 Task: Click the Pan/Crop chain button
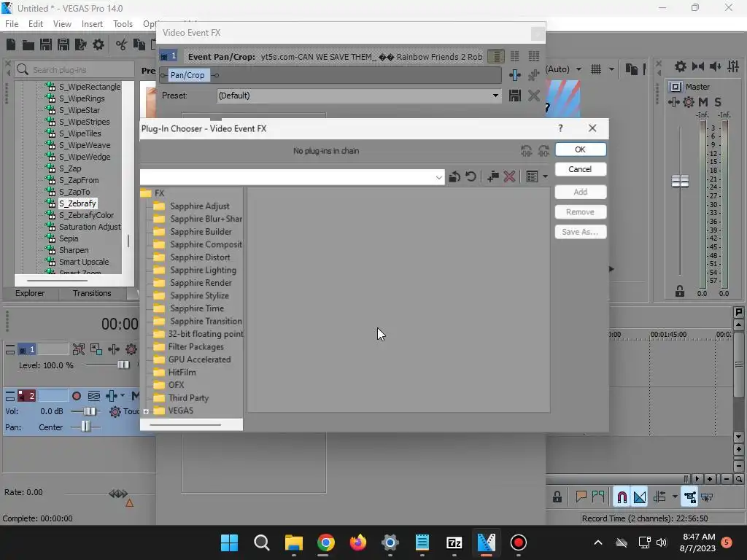pyautogui.click(x=187, y=75)
